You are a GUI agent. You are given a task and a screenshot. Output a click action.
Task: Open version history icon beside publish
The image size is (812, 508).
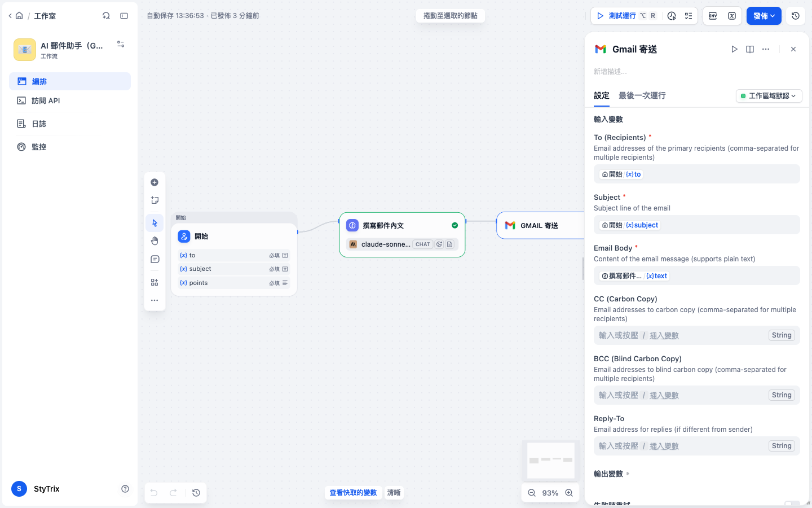796,16
